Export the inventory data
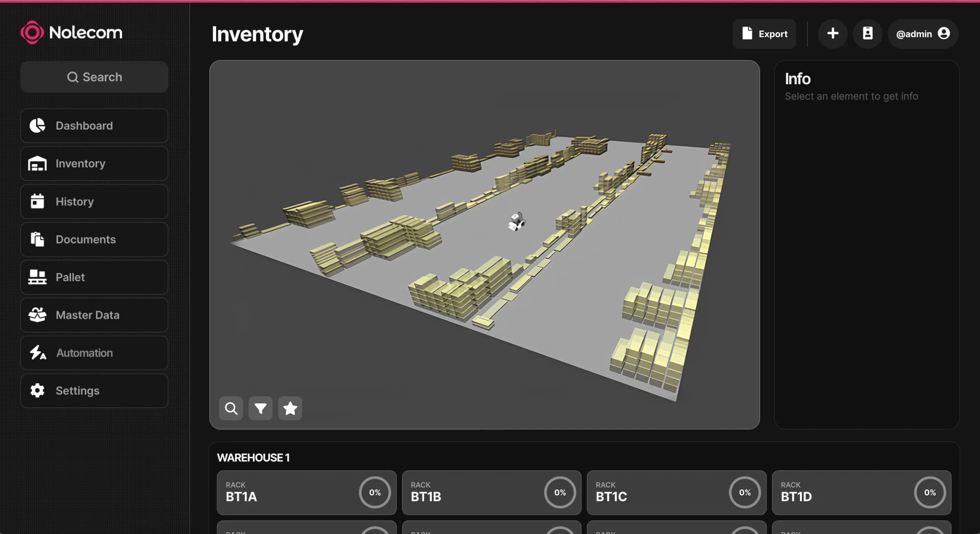 tap(764, 34)
